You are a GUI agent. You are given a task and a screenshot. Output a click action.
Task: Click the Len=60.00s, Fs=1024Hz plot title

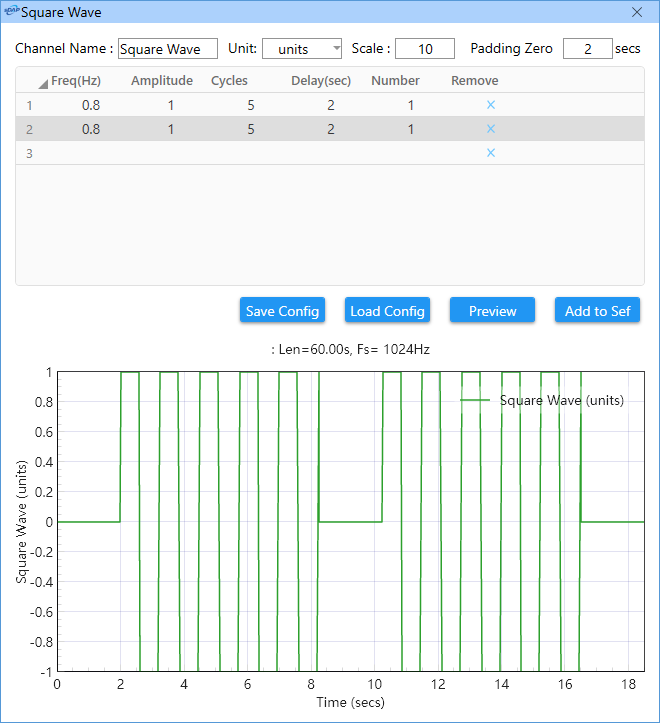pos(351,350)
